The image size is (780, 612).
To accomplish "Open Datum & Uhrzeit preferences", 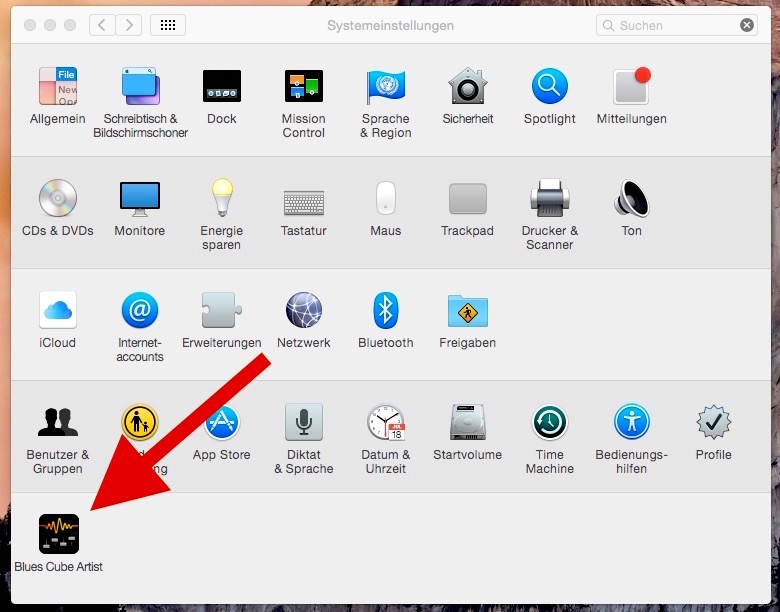I will tap(386, 422).
